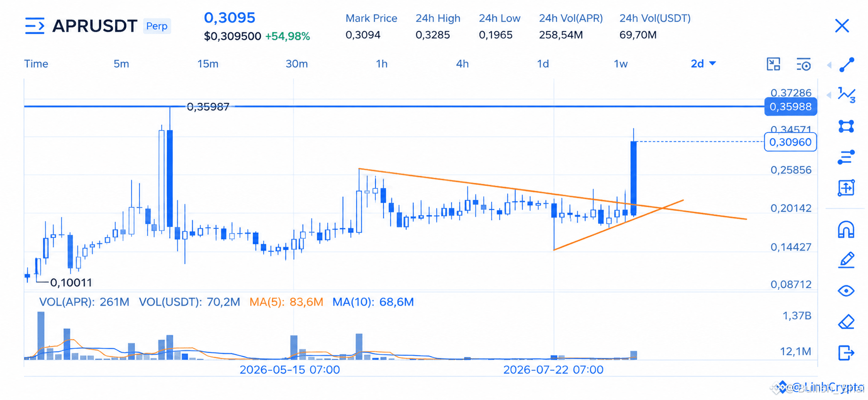Select the 4h interval
The image size is (868, 400).
coord(462,63)
